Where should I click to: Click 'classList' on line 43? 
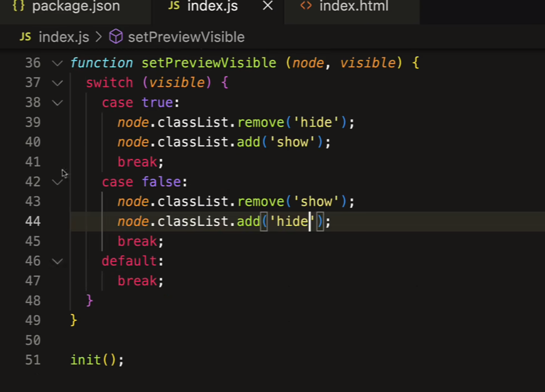[193, 202]
